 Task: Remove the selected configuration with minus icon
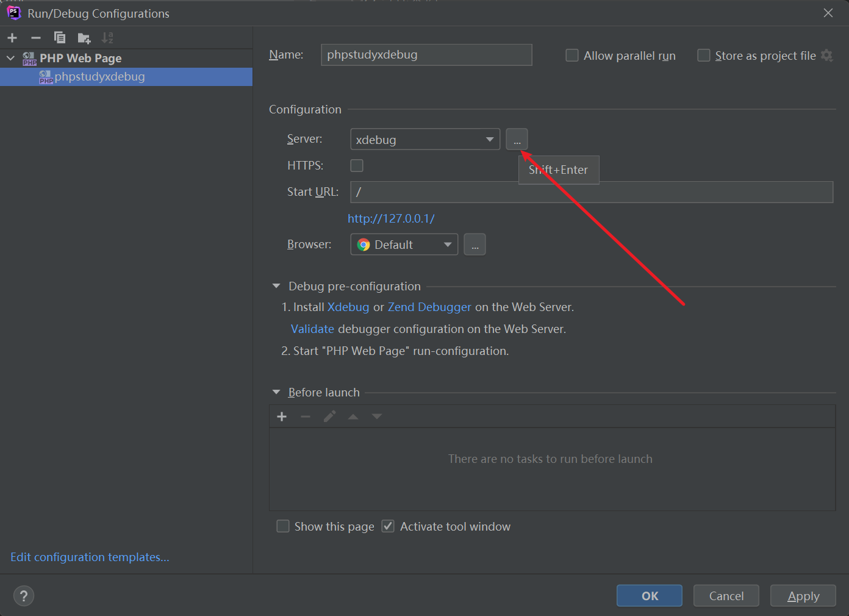point(36,38)
